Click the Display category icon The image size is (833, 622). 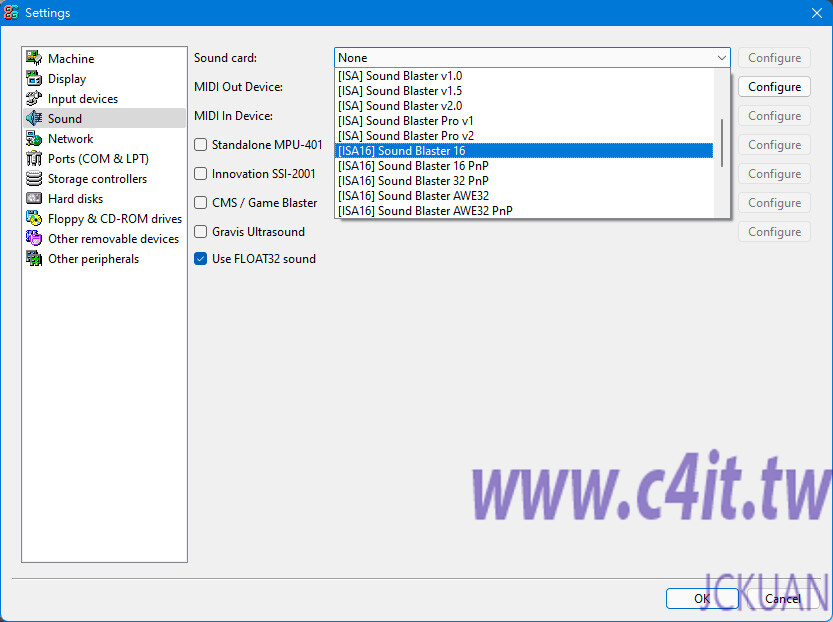34,79
